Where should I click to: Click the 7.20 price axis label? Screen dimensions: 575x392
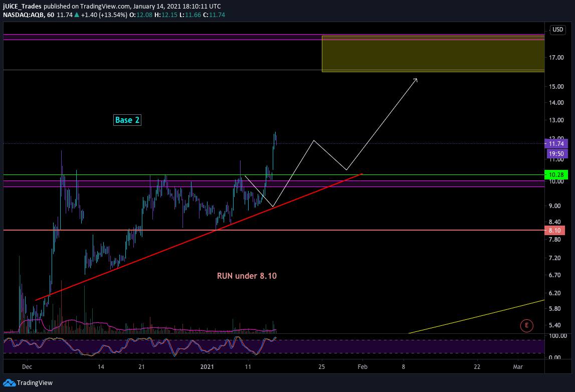click(x=555, y=258)
